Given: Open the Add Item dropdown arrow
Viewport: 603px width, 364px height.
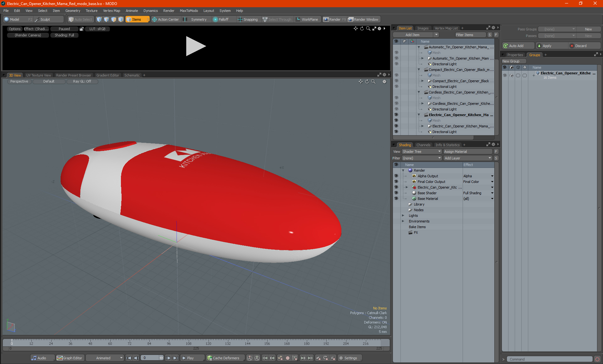Looking at the screenshot, I should [436, 35].
